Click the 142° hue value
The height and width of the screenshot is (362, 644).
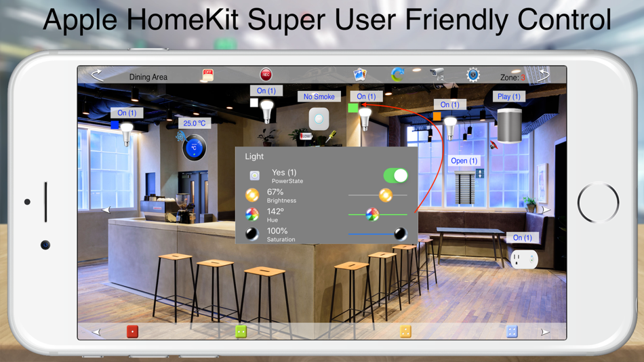tap(276, 212)
